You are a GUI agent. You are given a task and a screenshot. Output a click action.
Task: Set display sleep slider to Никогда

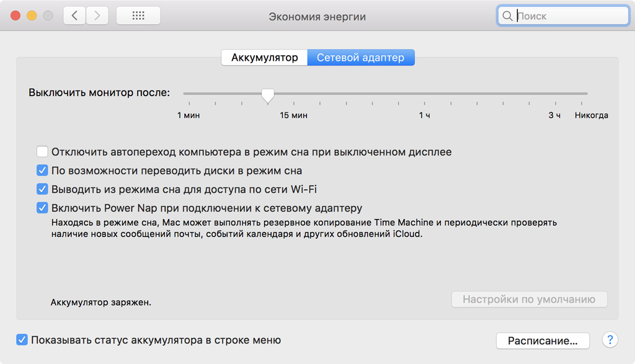click(586, 94)
